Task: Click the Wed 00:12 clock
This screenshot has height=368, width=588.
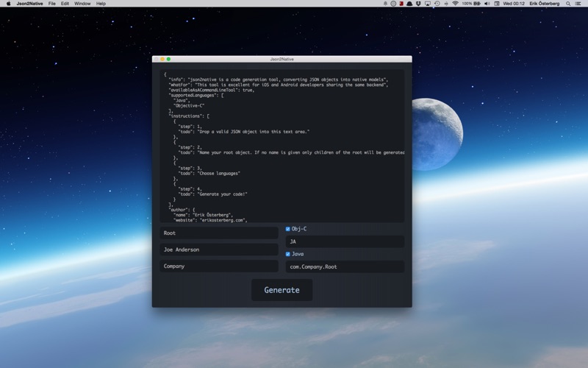Action: click(x=513, y=4)
